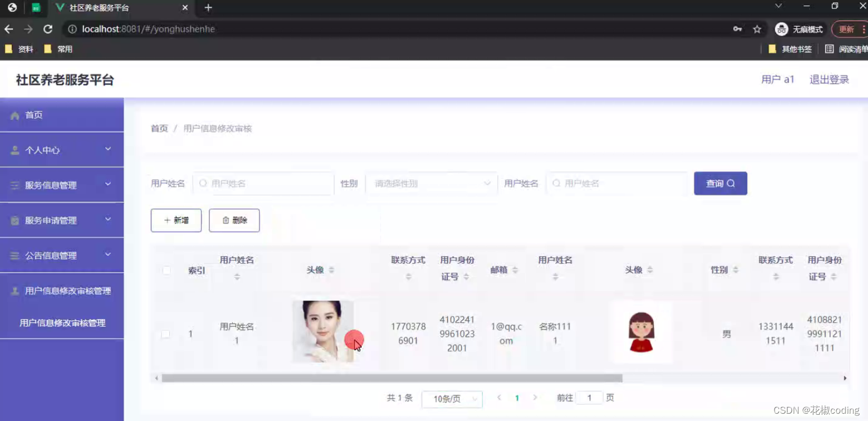Image resolution: width=868 pixels, height=421 pixels.
Task: Open the 请选择性别 gender dropdown
Action: coord(431,183)
